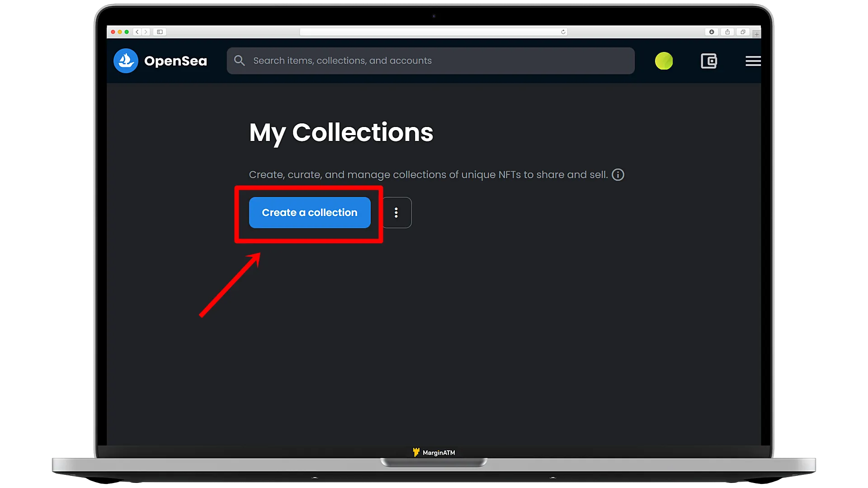The width and height of the screenshot is (868, 488).
Task: Select the OpenSea home navigation
Action: click(x=161, y=60)
